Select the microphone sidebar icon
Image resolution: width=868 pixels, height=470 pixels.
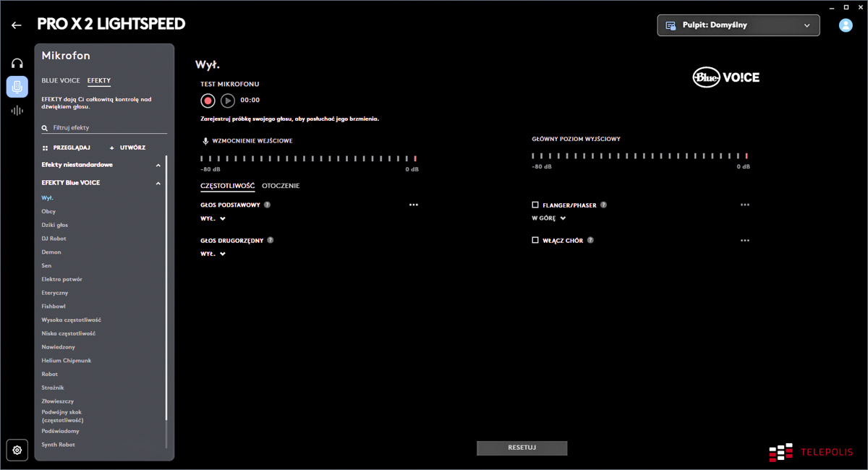pos(17,87)
